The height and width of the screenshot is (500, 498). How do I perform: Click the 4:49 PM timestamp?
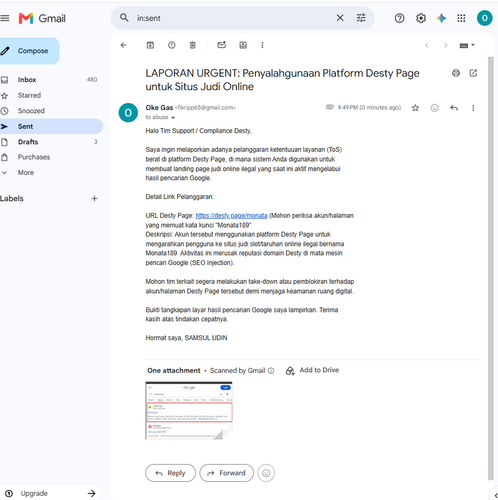click(x=369, y=108)
